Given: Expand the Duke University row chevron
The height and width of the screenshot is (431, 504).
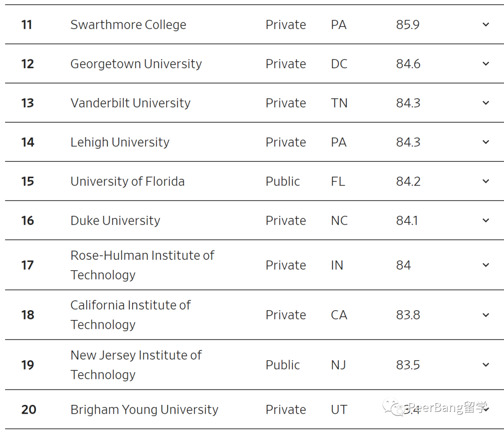Looking at the screenshot, I should 486,221.
